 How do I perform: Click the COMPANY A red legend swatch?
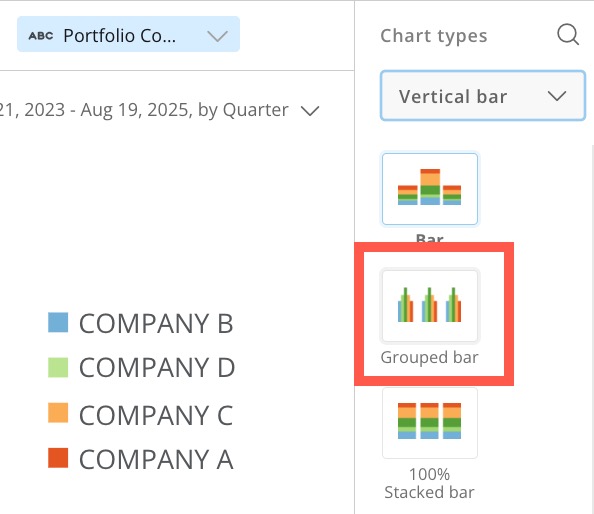pos(58,458)
